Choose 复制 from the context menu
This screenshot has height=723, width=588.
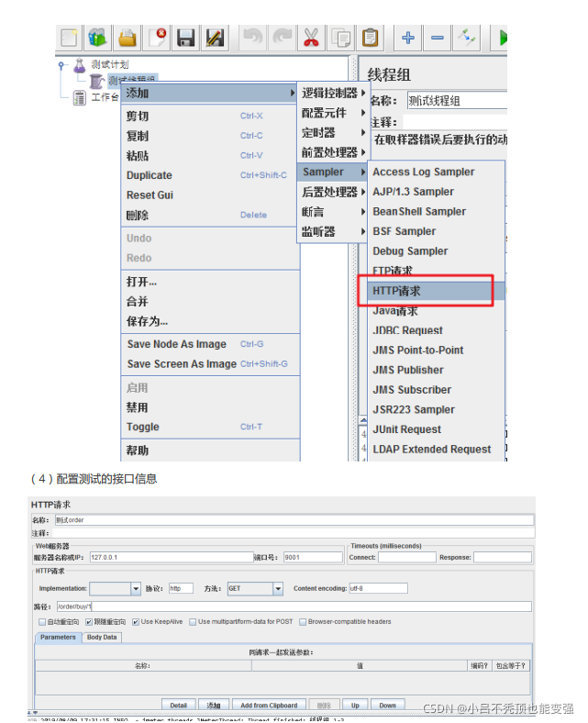[209, 136]
